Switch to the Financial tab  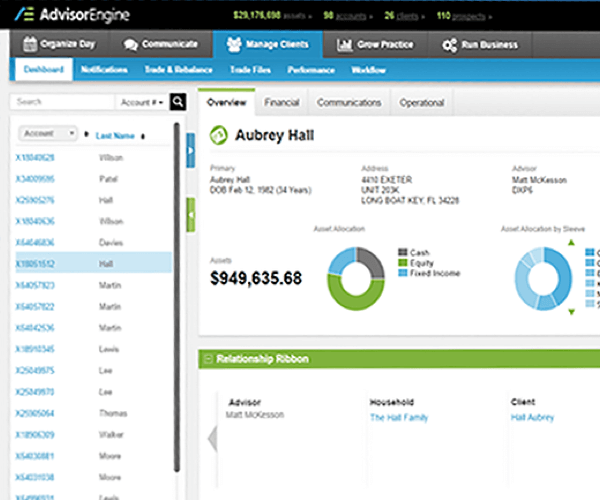point(281,102)
